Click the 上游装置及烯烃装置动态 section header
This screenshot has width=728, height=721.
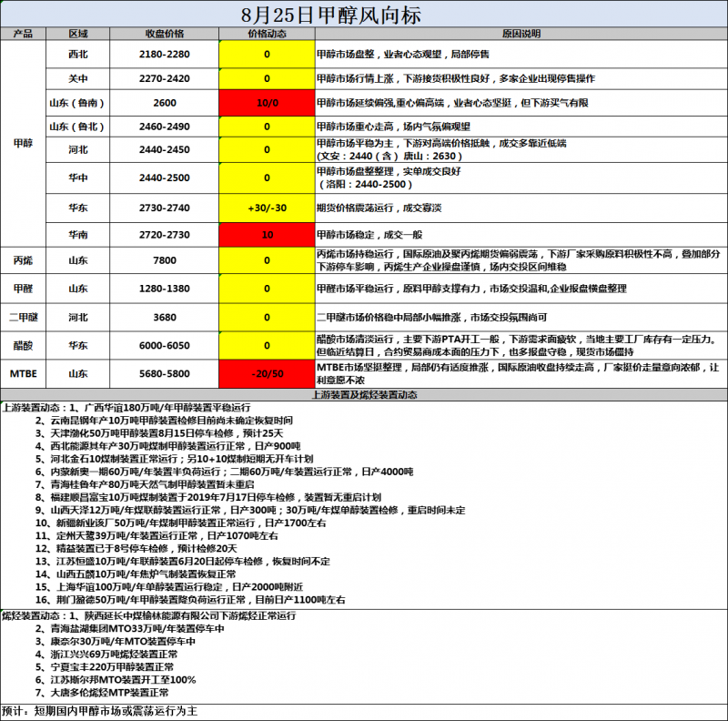(x=364, y=395)
